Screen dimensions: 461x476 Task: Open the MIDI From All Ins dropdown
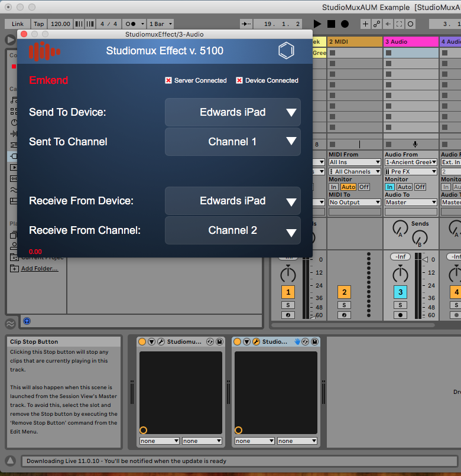click(x=355, y=162)
